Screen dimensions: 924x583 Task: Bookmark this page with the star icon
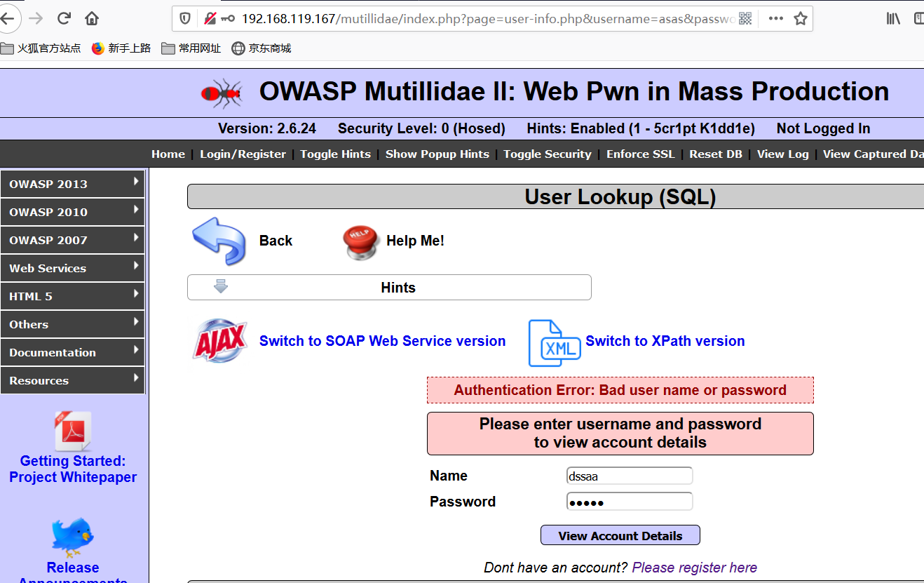click(x=801, y=19)
